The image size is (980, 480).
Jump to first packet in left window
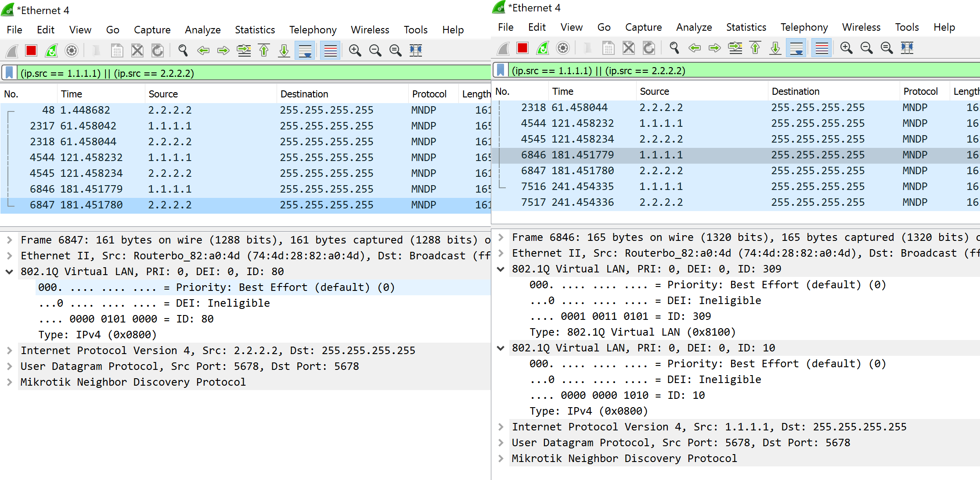click(x=264, y=50)
